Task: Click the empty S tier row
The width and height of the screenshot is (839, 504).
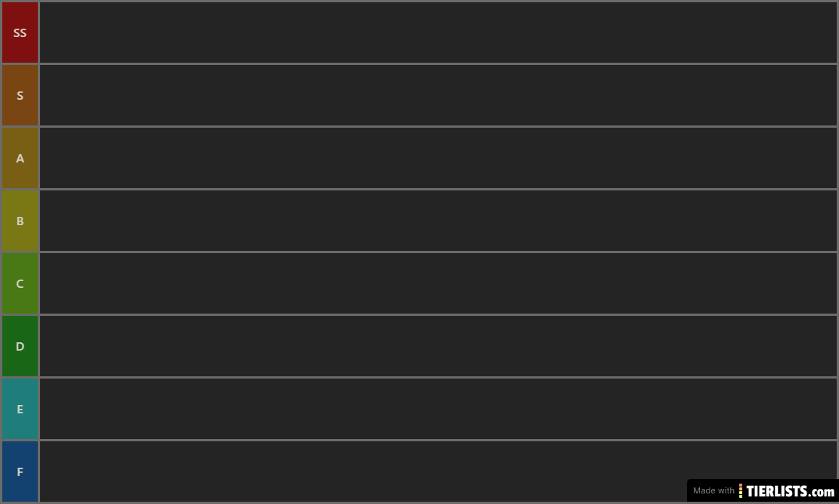Action: pos(438,95)
